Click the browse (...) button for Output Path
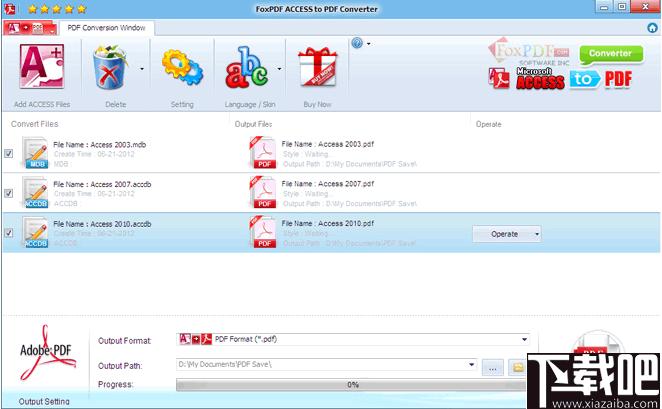The height and width of the screenshot is (409, 662). pos(492,367)
